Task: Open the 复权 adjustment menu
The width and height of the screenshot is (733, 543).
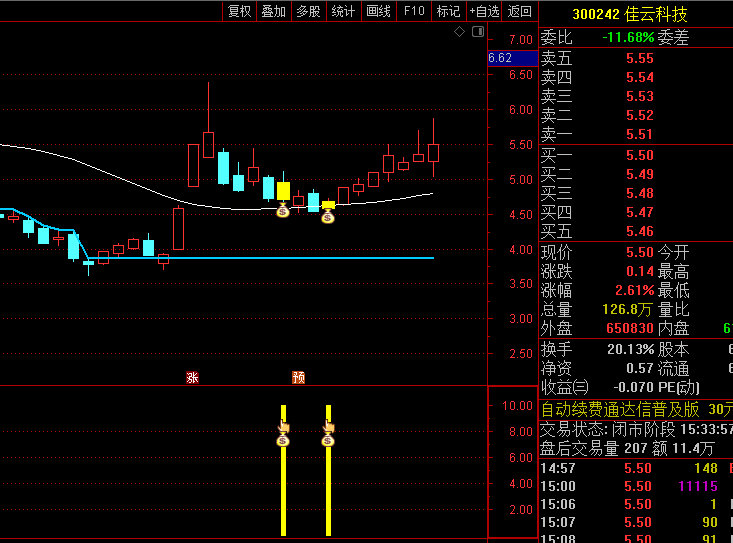Action: (x=239, y=11)
